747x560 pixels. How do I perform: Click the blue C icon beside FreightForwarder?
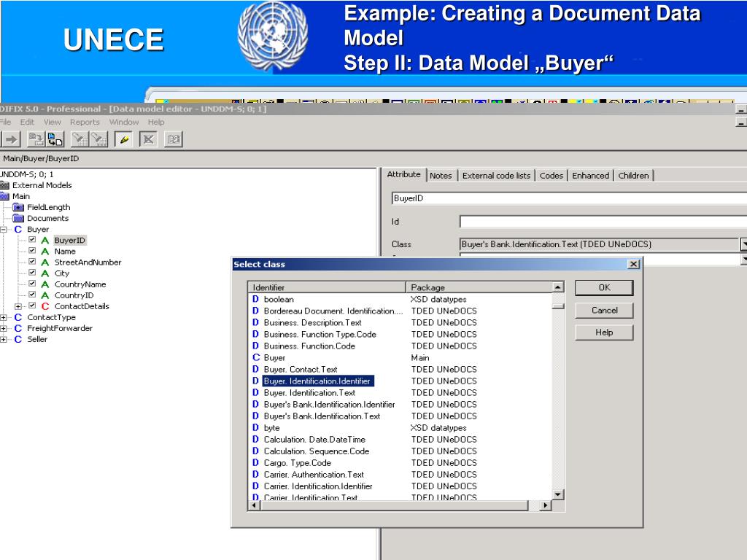18,328
